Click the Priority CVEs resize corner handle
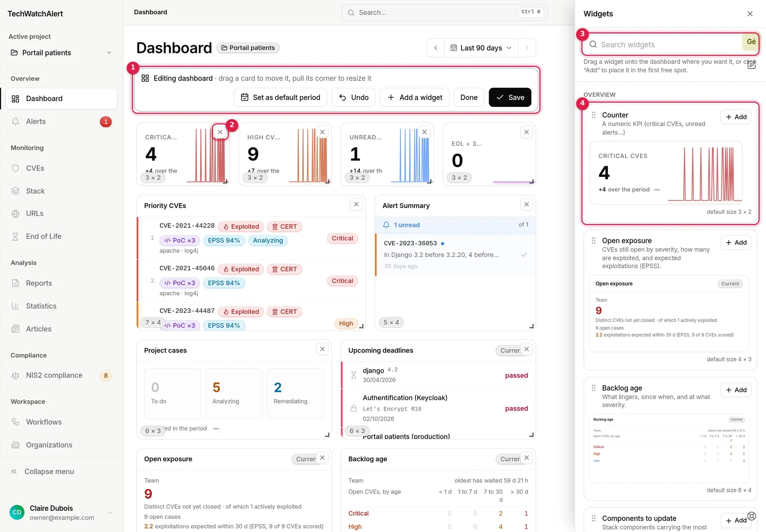Screen dimensions: 766x532 (x=361, y=326)
